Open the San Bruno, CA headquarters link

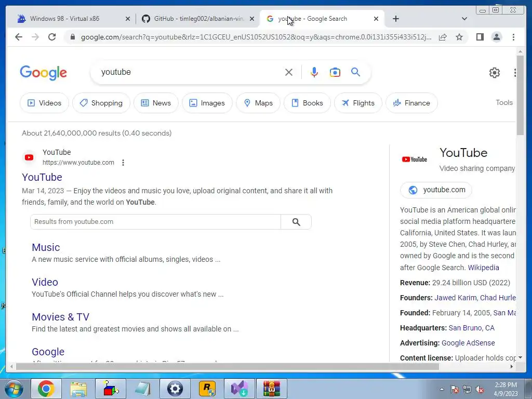[471, 328]
